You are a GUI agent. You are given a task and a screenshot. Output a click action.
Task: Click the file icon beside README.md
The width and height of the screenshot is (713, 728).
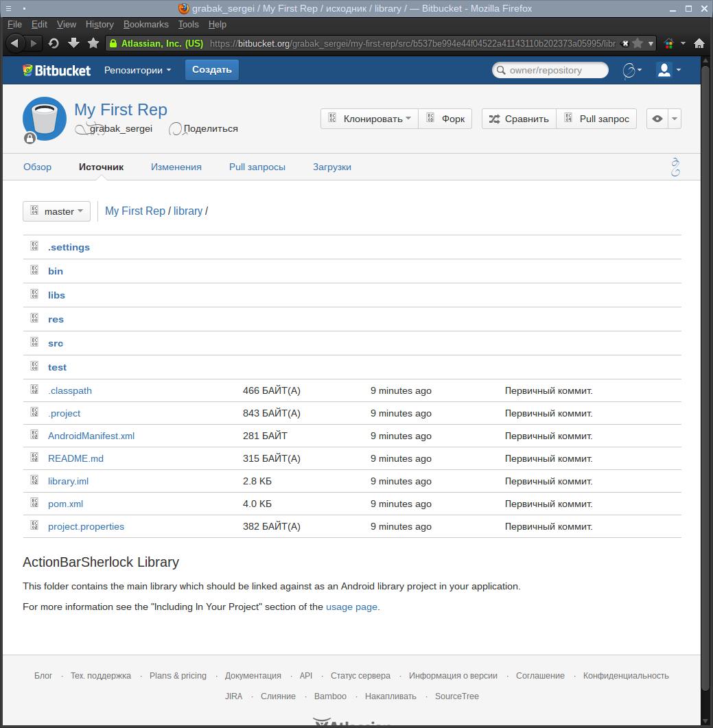[34, 457]
